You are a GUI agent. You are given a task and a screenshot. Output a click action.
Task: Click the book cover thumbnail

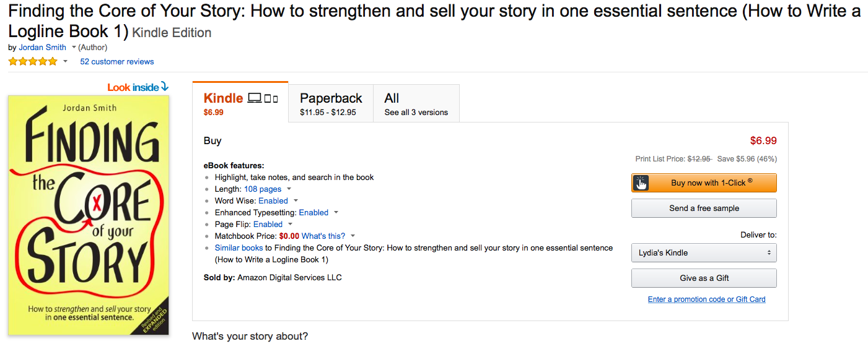pyautogui.click(x=89, y=215)
